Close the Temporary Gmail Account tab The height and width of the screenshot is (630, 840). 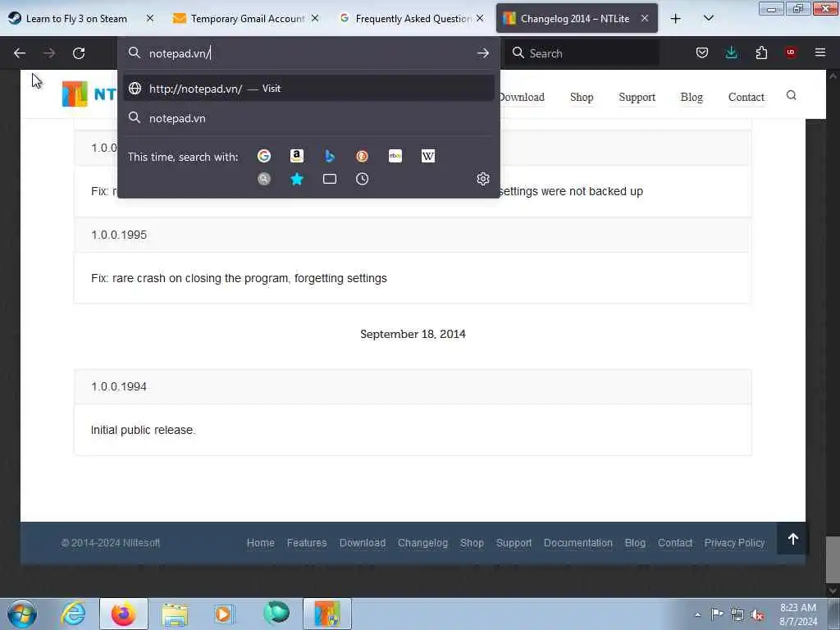[315, 19]
